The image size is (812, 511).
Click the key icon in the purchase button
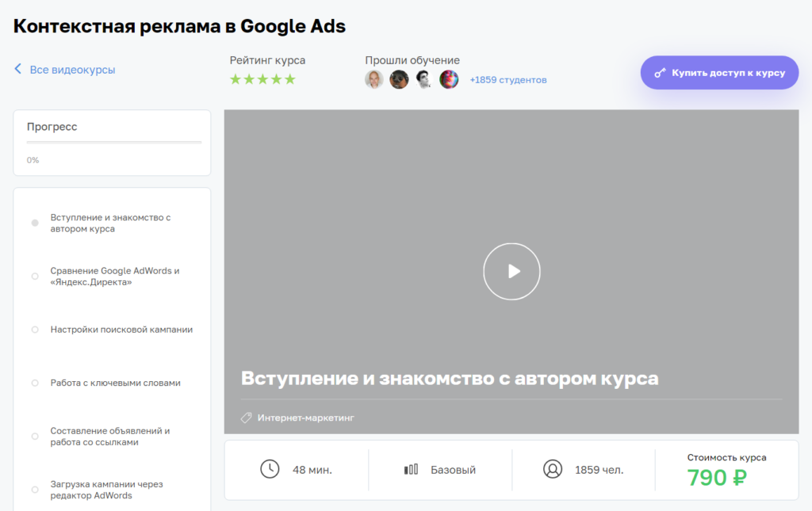pyautogui.click(x=660, y=73)
